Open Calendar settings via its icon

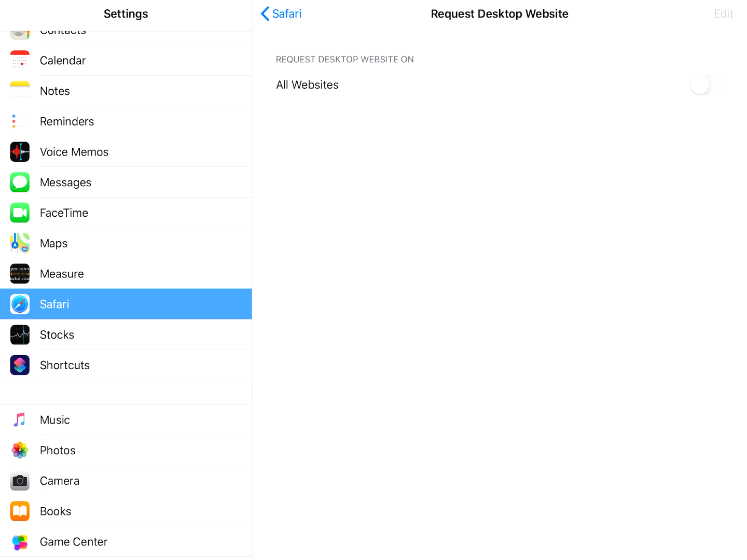tap(20, 61)
